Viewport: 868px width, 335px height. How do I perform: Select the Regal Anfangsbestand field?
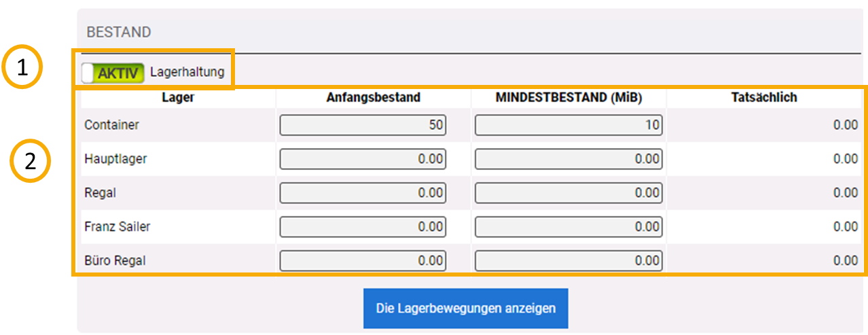click(x=363, y=193)
